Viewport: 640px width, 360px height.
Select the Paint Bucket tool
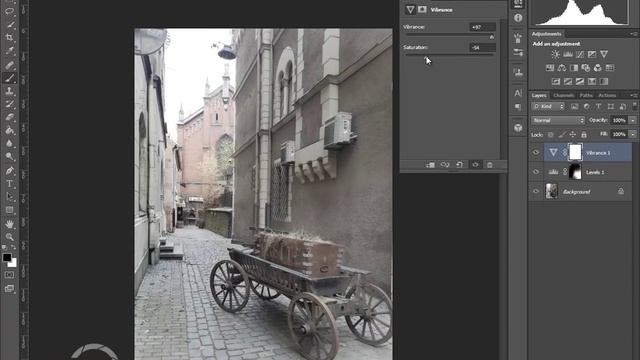[9, 131]
